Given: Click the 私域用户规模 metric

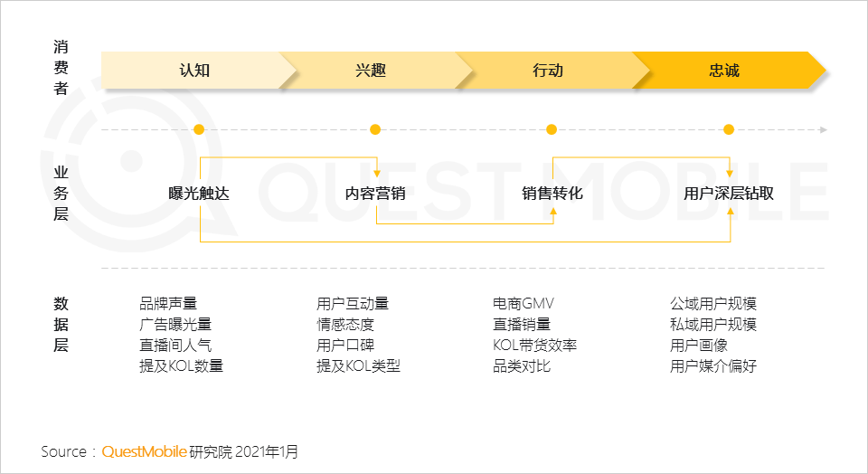Looking at the screenshot, I should [713, 325].
